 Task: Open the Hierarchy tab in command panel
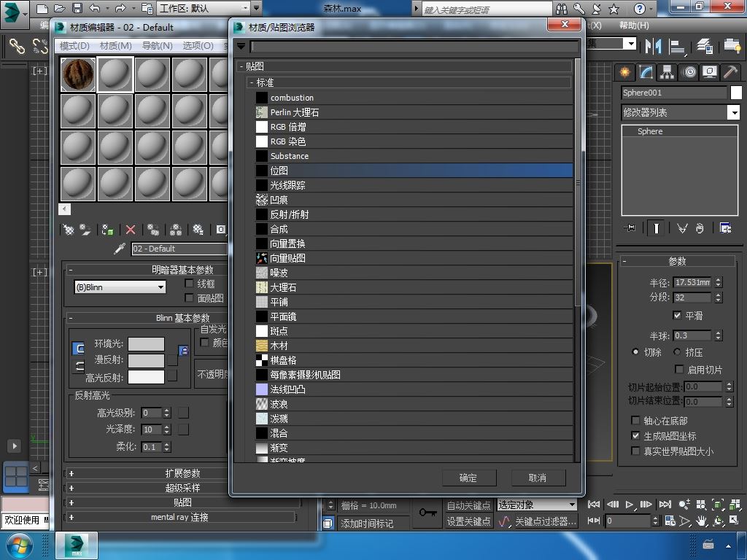[x=667, y=71]
